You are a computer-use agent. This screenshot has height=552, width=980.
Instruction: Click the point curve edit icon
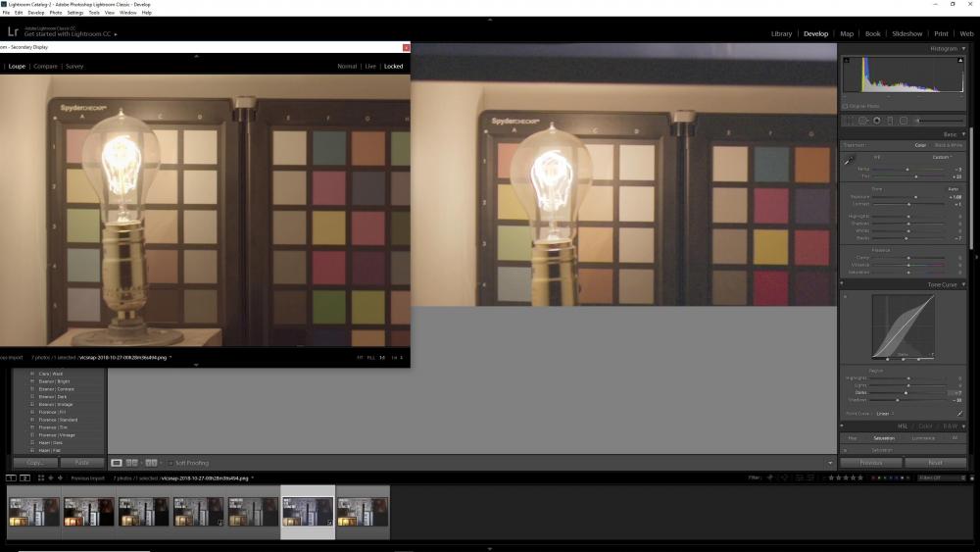coord(959,414)
